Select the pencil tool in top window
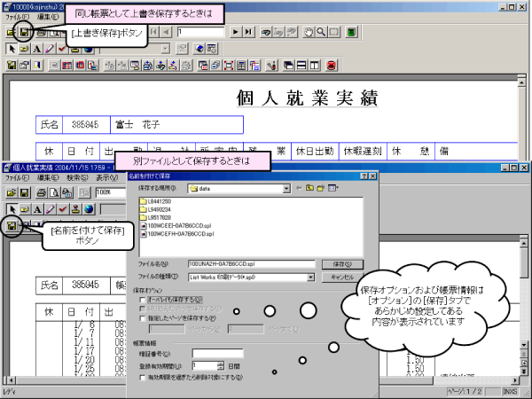The height and width of the screenshot is (399, 532). coord(50,49)
